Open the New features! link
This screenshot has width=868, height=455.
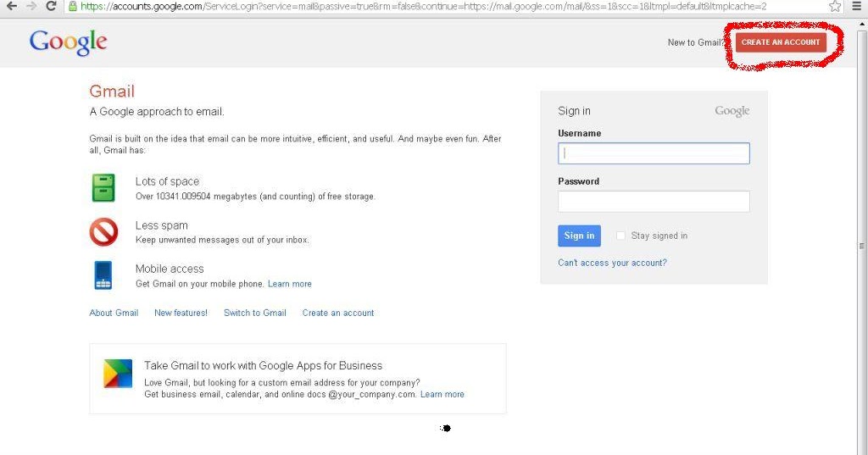(x=181, y=313)
